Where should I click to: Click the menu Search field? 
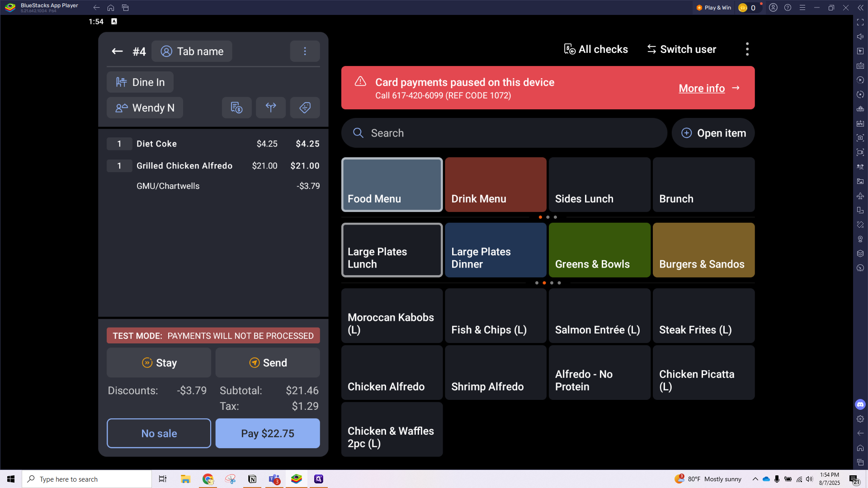pos(504,133)
